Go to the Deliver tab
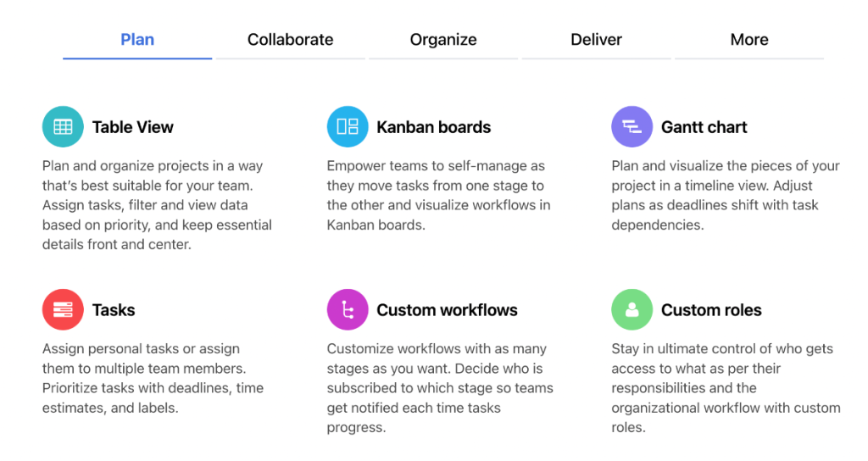Viewport: 868px width, 461px height. click(x=596, y=40)
